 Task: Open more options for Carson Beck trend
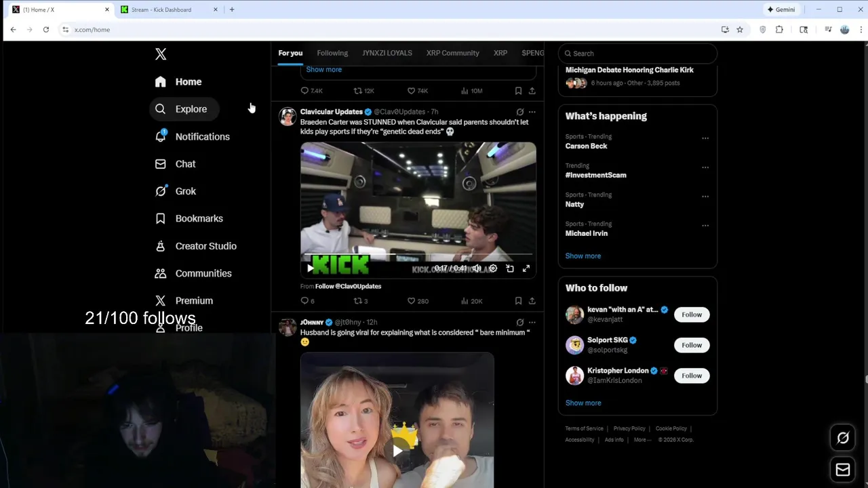coord(705,138)
